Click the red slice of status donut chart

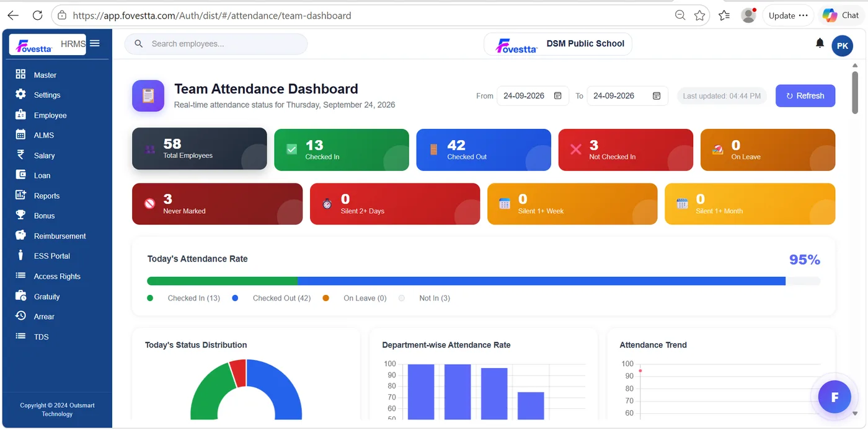239,373
